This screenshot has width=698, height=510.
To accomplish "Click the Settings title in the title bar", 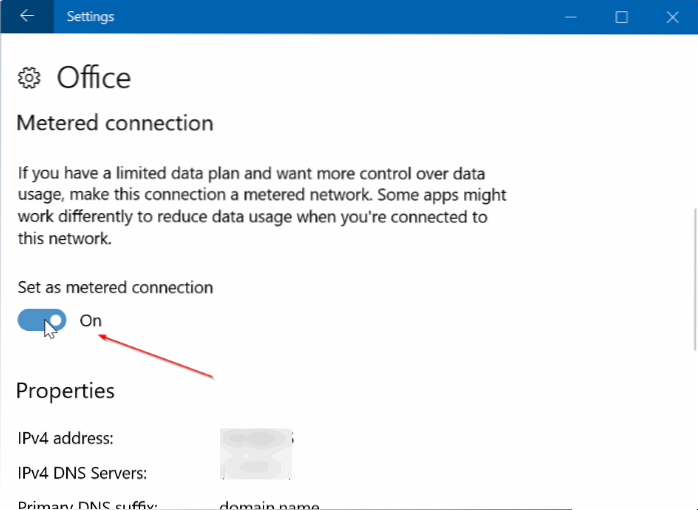I will (x=90, y=16).
